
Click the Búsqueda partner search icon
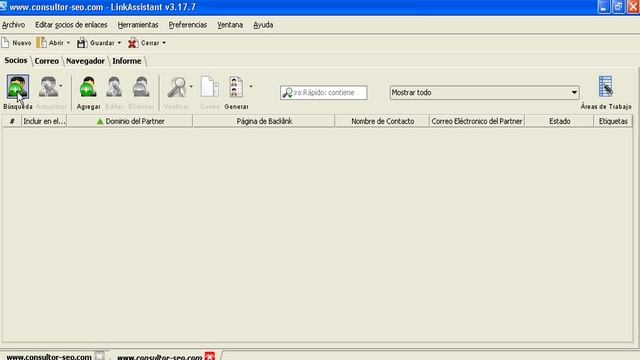(x=18, y=87)
